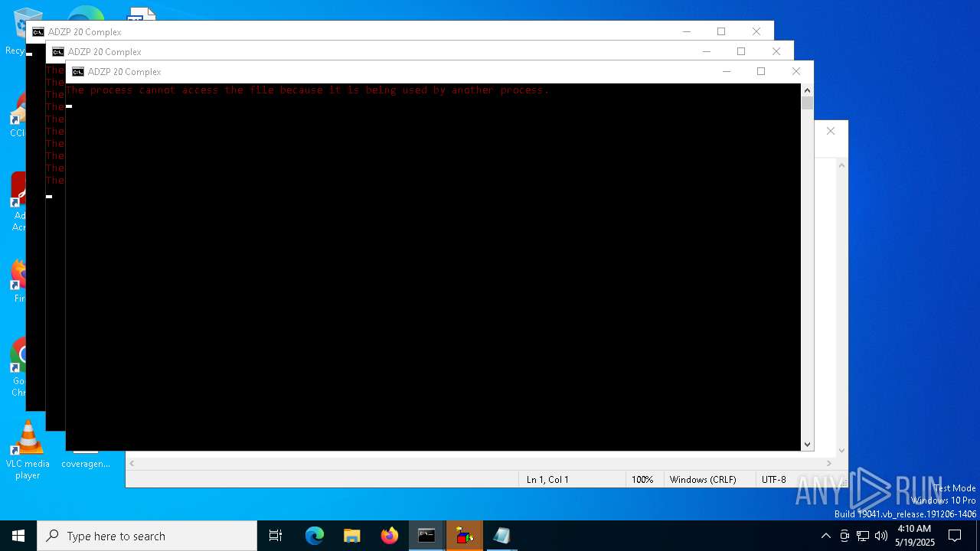Viewport: 980px width, 551px height.
Task: Open the Recycle Bin desktop icon
Action: [x=17, y=31]
